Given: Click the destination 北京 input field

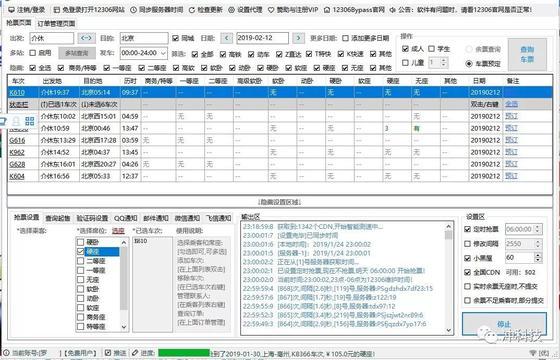Looking at the screenshot, I should pyautogui.click(x=144, y=38).
